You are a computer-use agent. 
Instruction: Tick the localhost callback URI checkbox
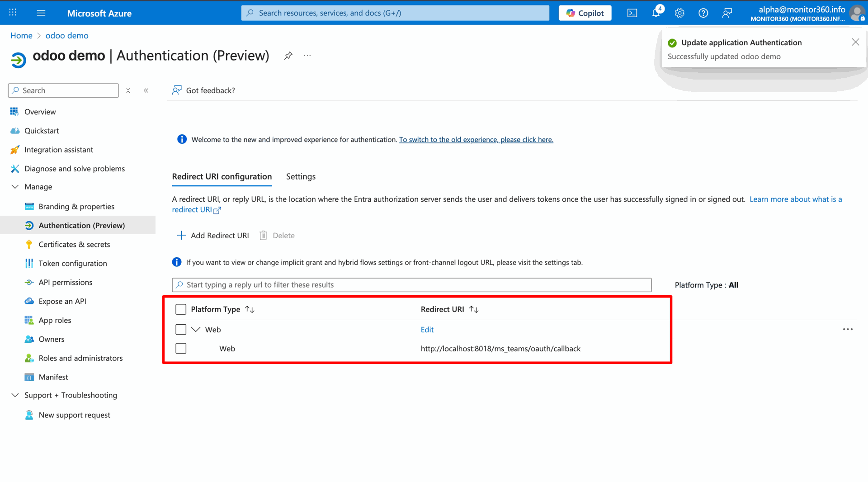181,349
